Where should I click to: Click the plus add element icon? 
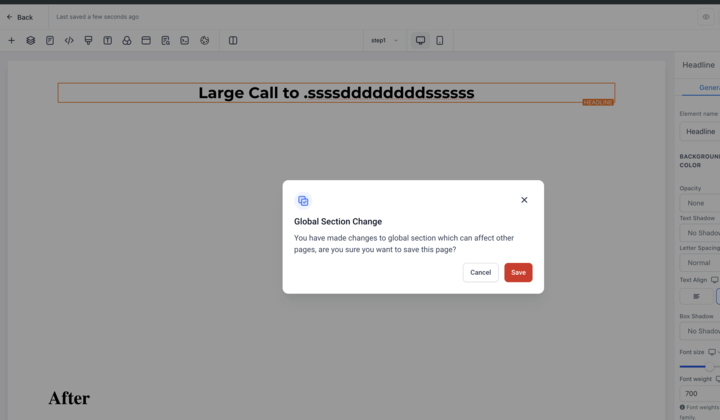tap(11, 40)
